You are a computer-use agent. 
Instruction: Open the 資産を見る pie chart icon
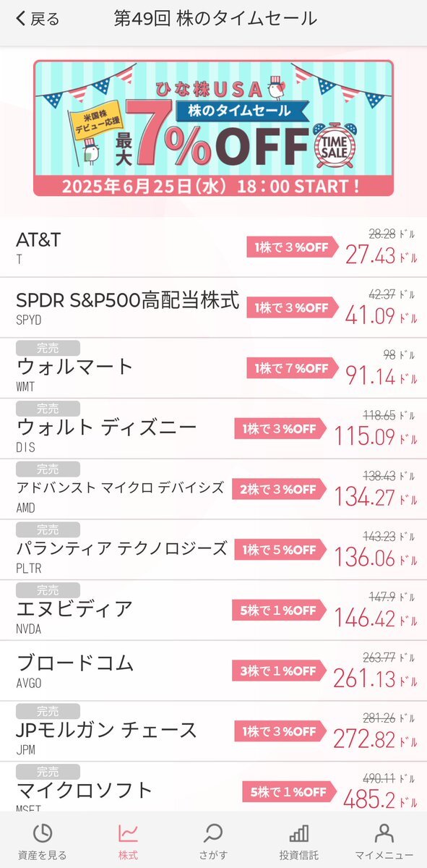(x=43, y=833)
